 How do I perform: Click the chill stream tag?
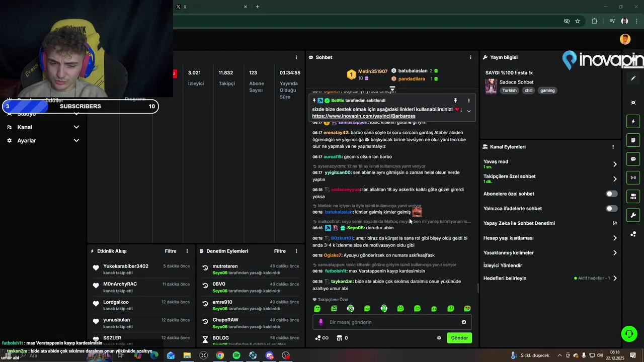(x=528, y=90)
